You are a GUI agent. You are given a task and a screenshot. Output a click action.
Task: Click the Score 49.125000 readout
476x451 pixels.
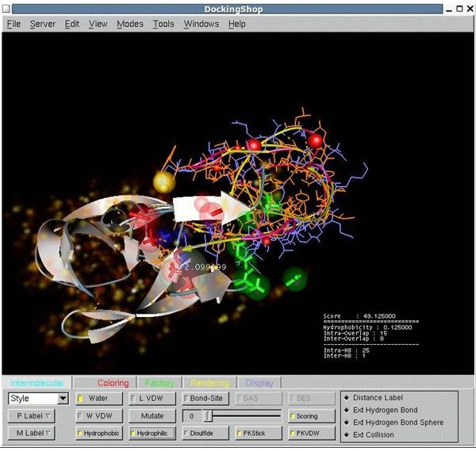[359, 316]
